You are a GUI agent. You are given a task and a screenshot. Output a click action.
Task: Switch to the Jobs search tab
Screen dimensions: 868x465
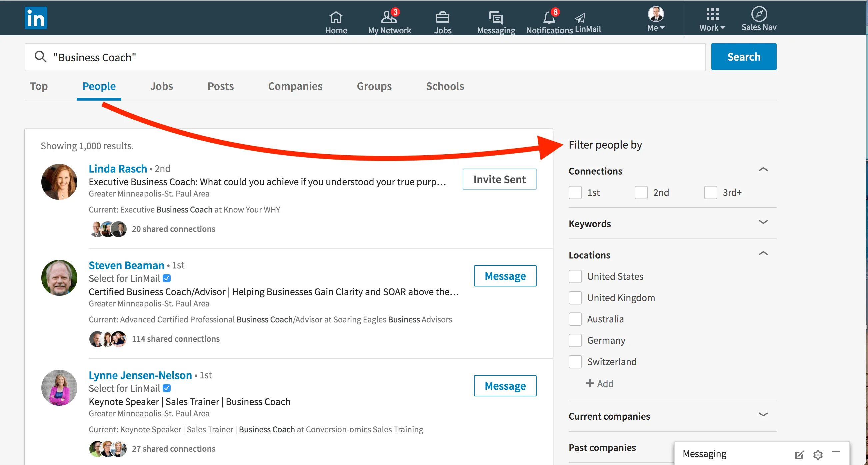point(161,85)
